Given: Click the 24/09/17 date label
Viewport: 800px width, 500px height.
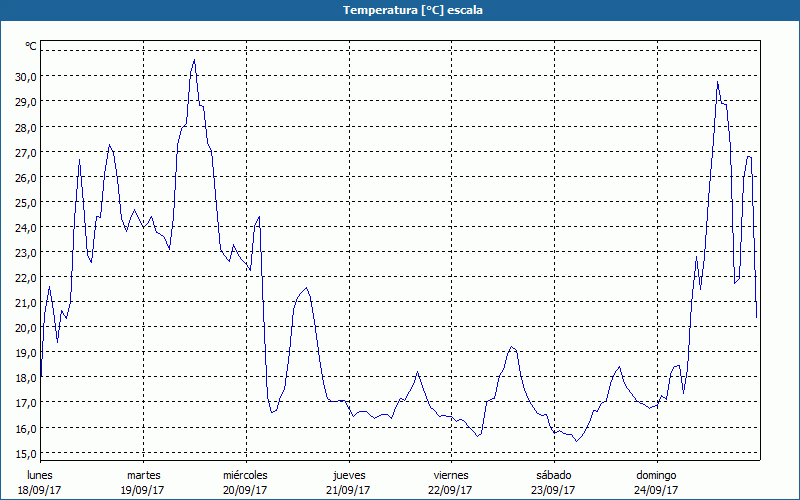Looking at the screenshot, I should pyautogui.click(x=656, y=490).
